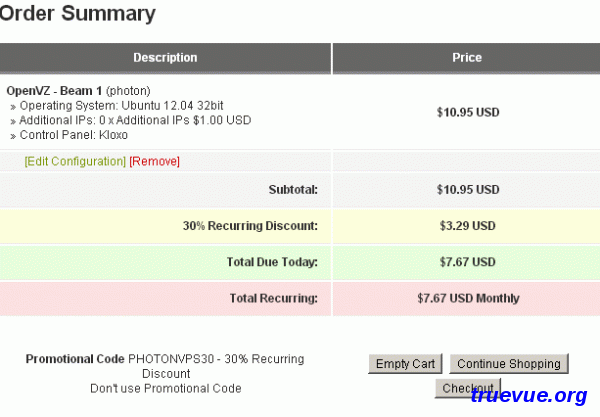Click the Price column header

(467, 58)
